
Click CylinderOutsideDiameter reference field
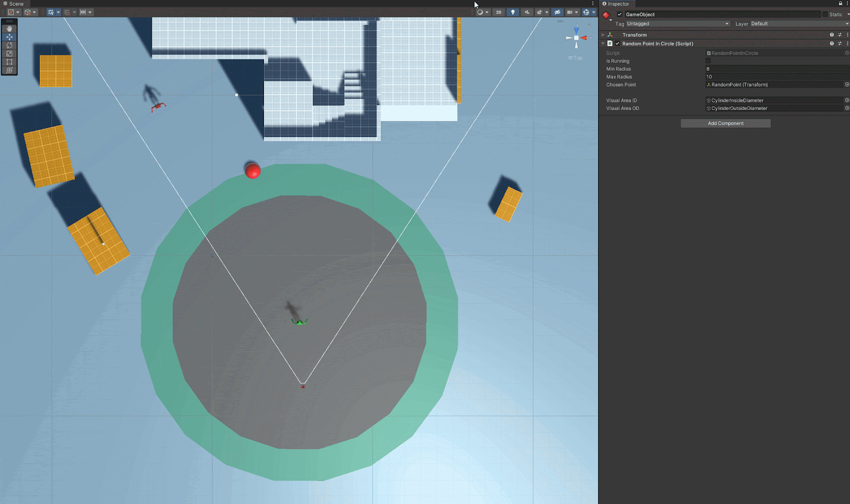(774, 108)
